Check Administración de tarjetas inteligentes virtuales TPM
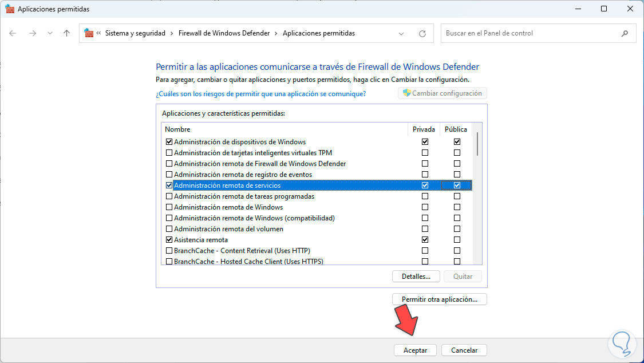644x363 pixels. click(x=169, y=153)
